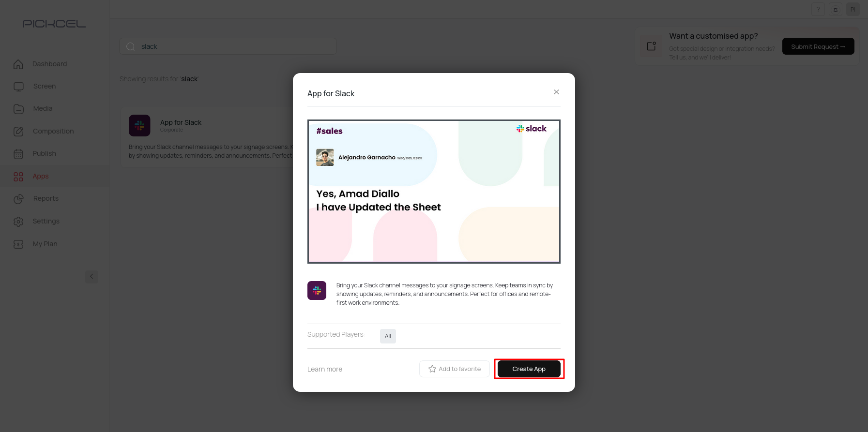Open the PI user profile avatar
This screenshot has height=432, width=868.
[x=853, y=9]
